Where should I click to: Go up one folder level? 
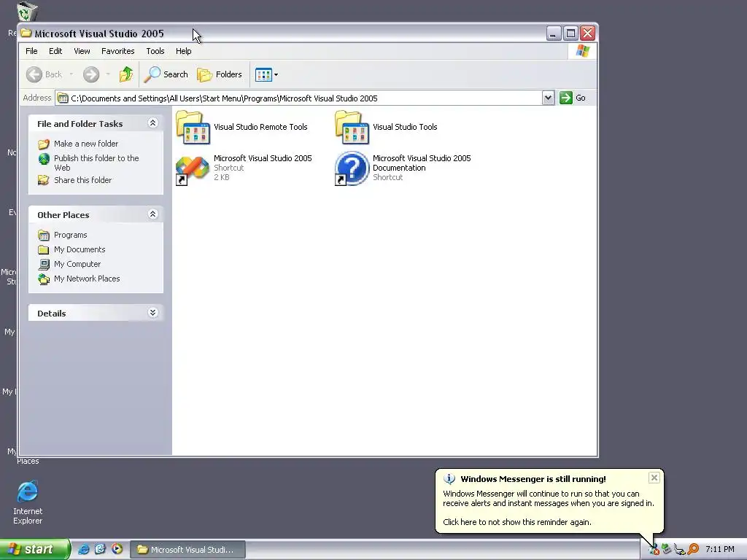pyautogui.click(x=126, y=74)
